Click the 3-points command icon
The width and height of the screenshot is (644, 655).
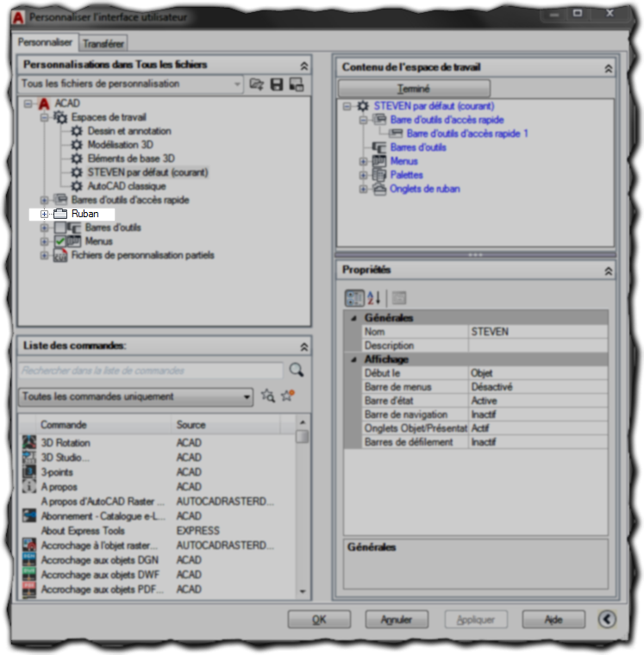[x=29, y=471]
